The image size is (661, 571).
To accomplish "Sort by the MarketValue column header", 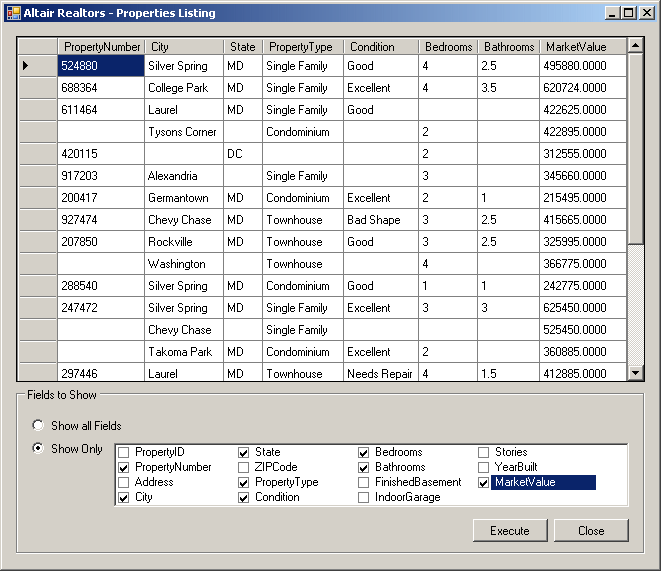I will click(583, 46).
